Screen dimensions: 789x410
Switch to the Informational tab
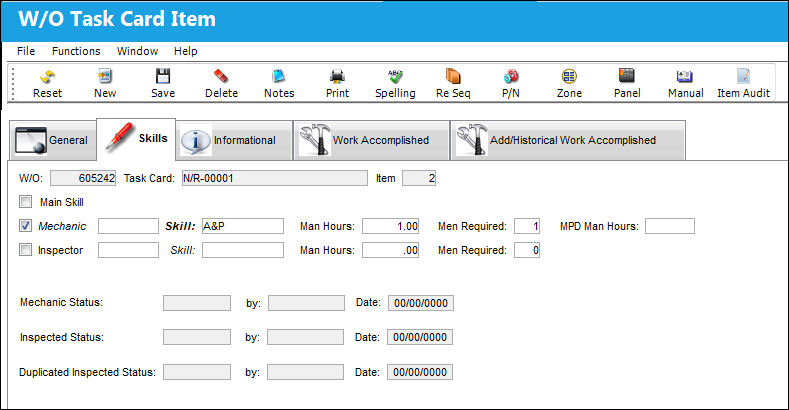coord(234,140)
